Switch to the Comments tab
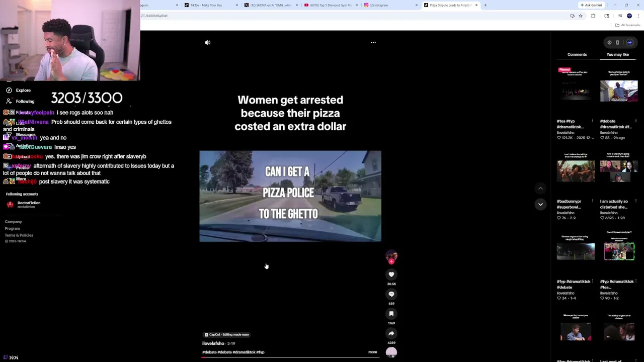 [577, 54]
